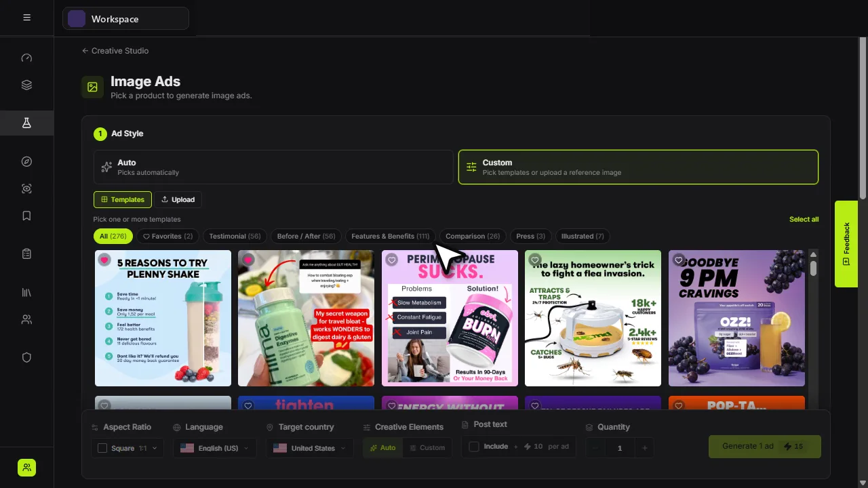The width and height of the screenshot is (868, 488).
Task: Click the page vertical scrollbar
Action: click(x=863, y=119)
